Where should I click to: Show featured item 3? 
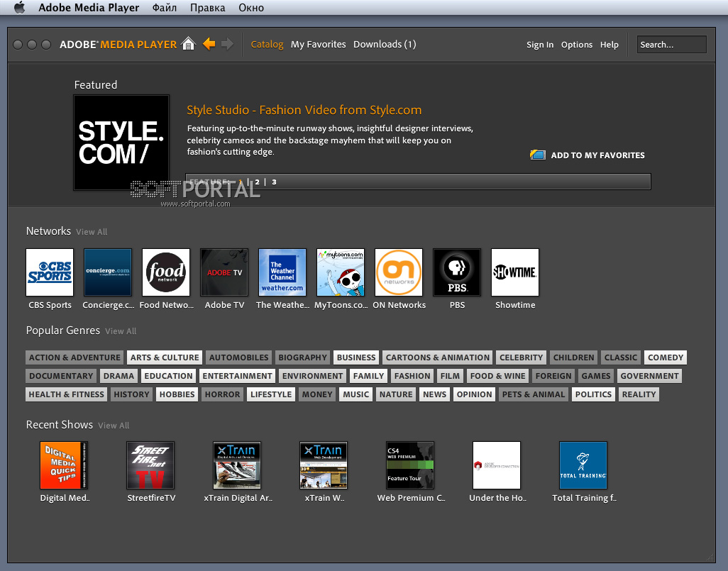(274, 182)
